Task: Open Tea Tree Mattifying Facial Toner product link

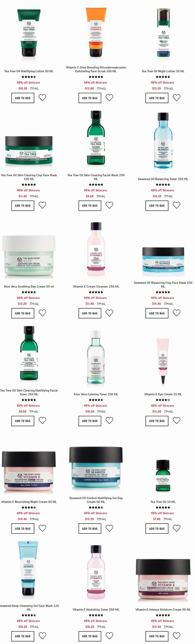Action: pos(29,392)
